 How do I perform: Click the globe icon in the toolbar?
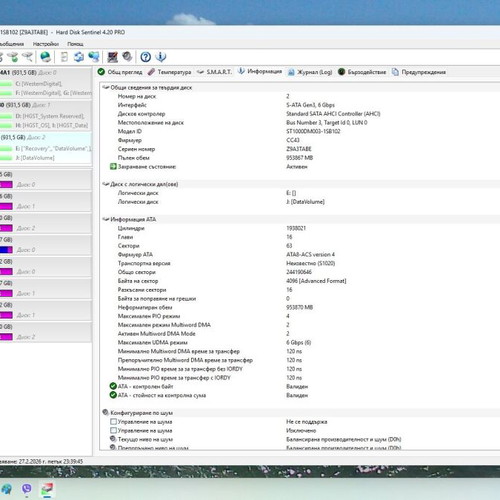pyautogui.click(x=46, y=57)
